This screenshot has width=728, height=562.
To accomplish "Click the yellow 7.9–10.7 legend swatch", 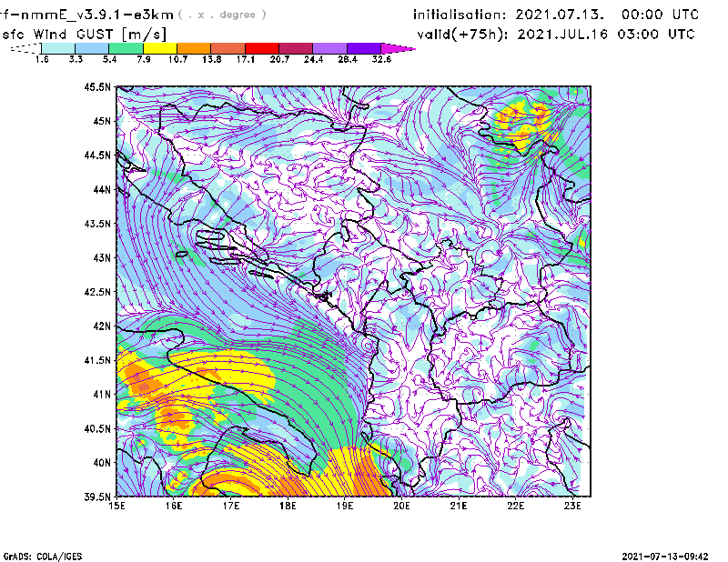I will tap(160, 48).
